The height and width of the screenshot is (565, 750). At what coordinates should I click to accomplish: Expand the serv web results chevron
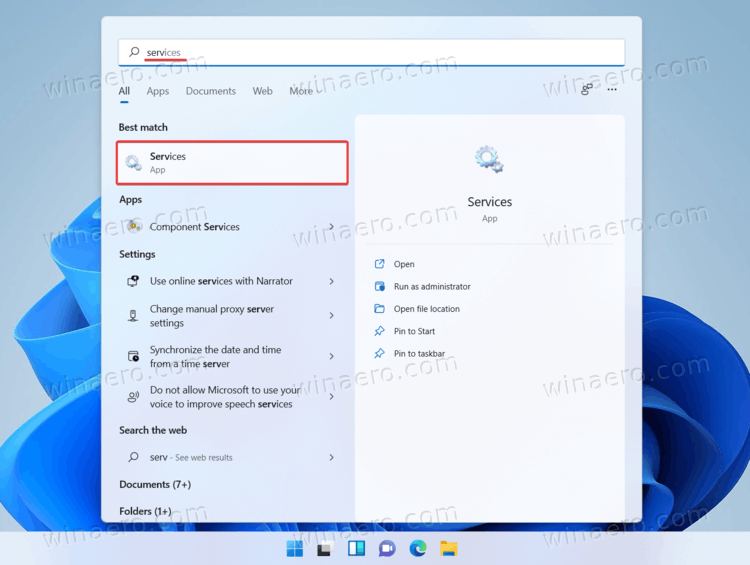(331, 457)
